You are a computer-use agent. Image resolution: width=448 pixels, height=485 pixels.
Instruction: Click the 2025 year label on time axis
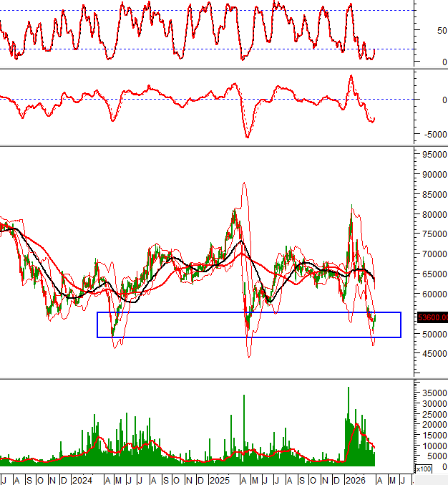pyautogui.click(x=218, y=479)
